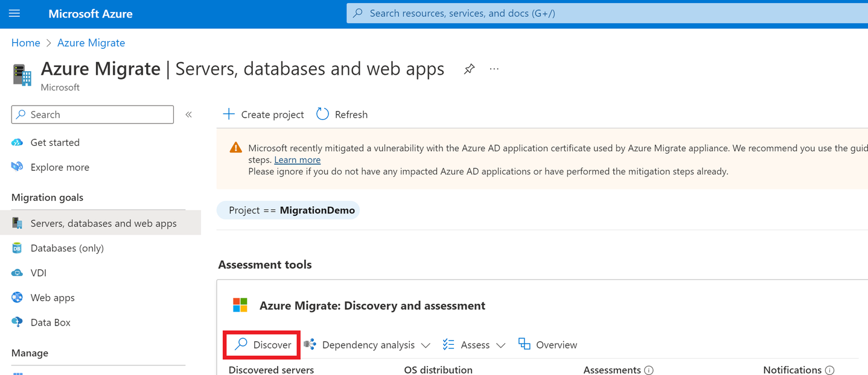Click the Overview squares icon
The width and height of the screenshot is (868, 375).
coord(524,344)
